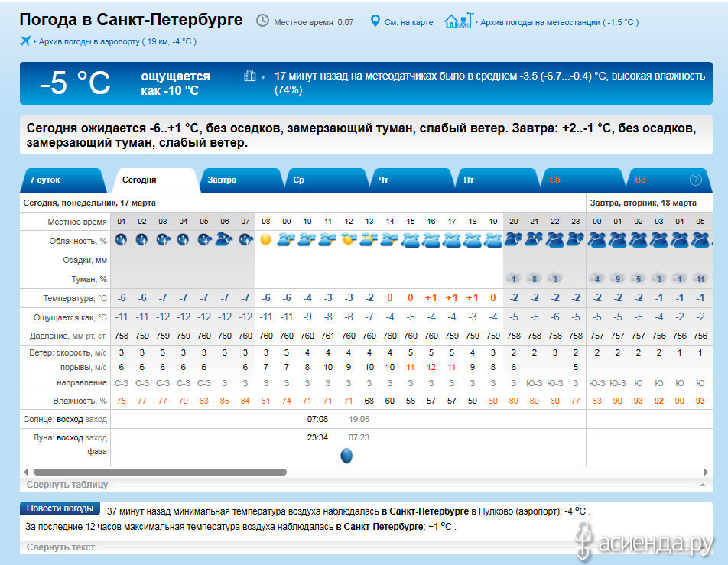Click red gust value '12' at hour 16

click(431, 367)
